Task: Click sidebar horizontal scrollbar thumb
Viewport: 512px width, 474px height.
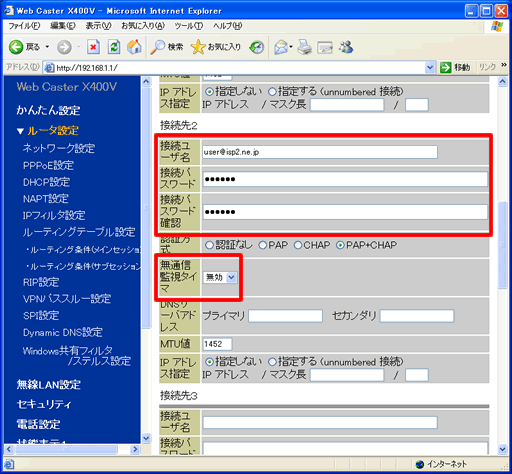Action: tap(66, 449)
